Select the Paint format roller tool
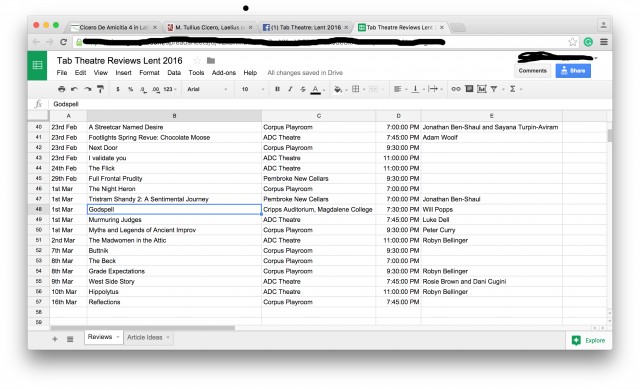640x389 pixels. click(x=100, y=89)
